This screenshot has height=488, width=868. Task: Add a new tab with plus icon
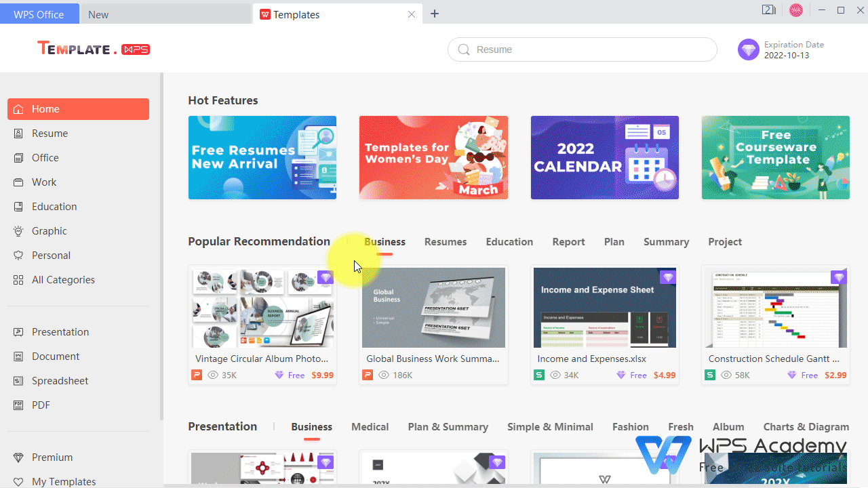[435, 14]
